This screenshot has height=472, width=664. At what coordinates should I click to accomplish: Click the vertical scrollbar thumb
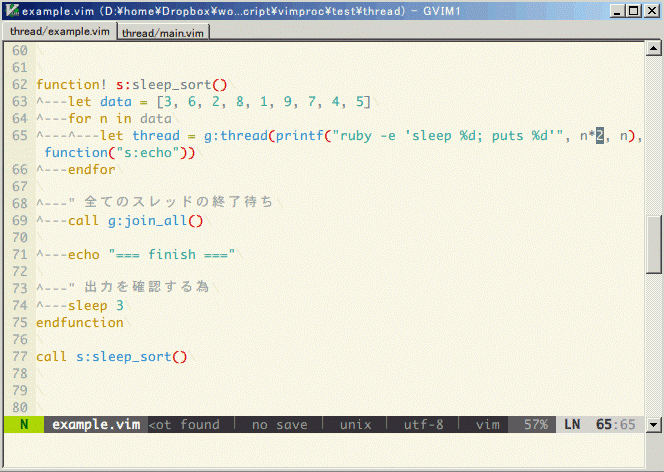tap(653, 245)
